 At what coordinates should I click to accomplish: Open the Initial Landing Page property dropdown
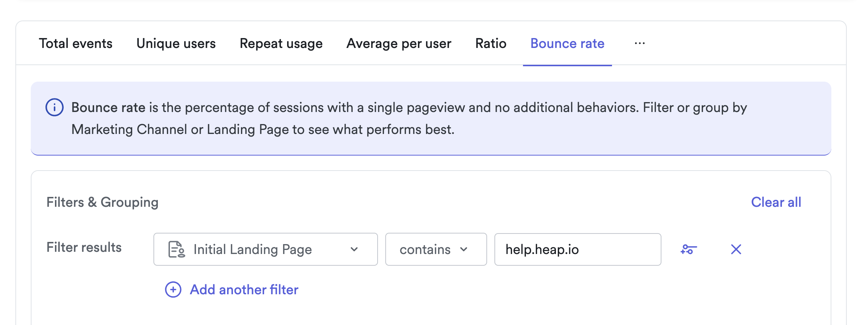click(265, 249)
